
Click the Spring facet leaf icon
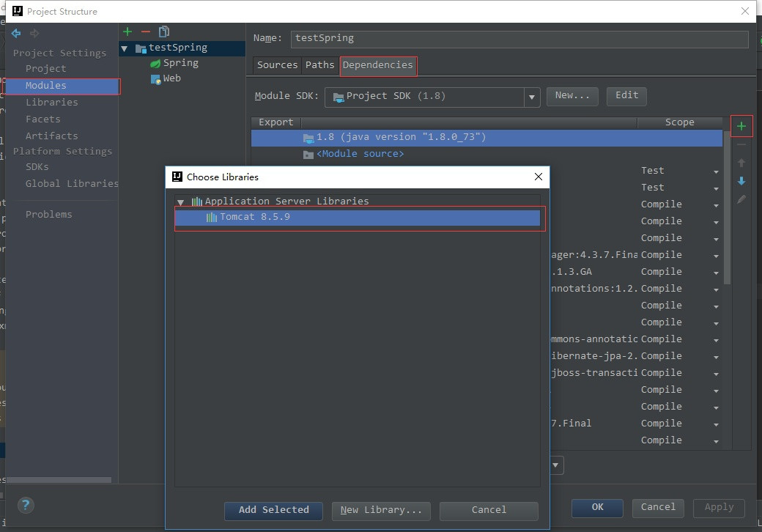click(155, 64)
